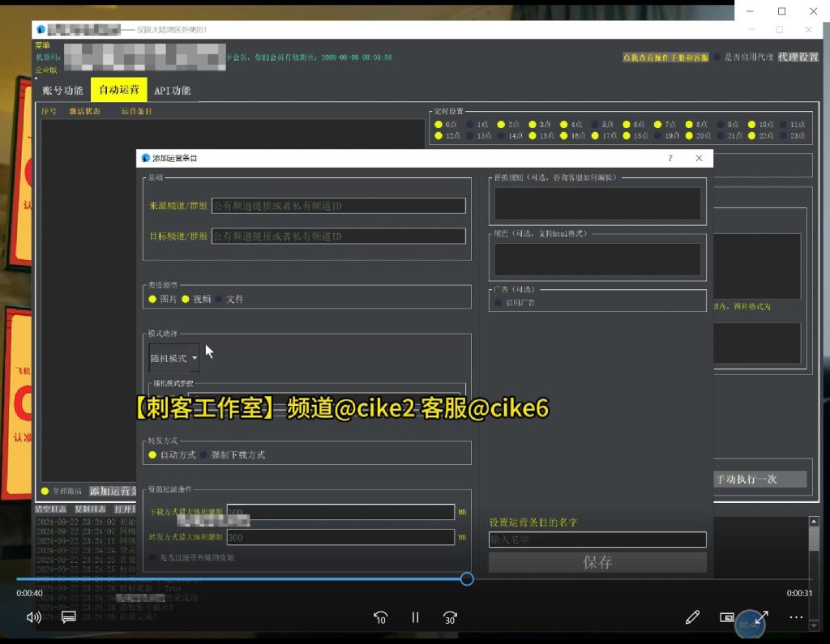Switch to the API功能 tab
Image resolution: width=830 pixels, height=644 pixels.
coord(171,90)
